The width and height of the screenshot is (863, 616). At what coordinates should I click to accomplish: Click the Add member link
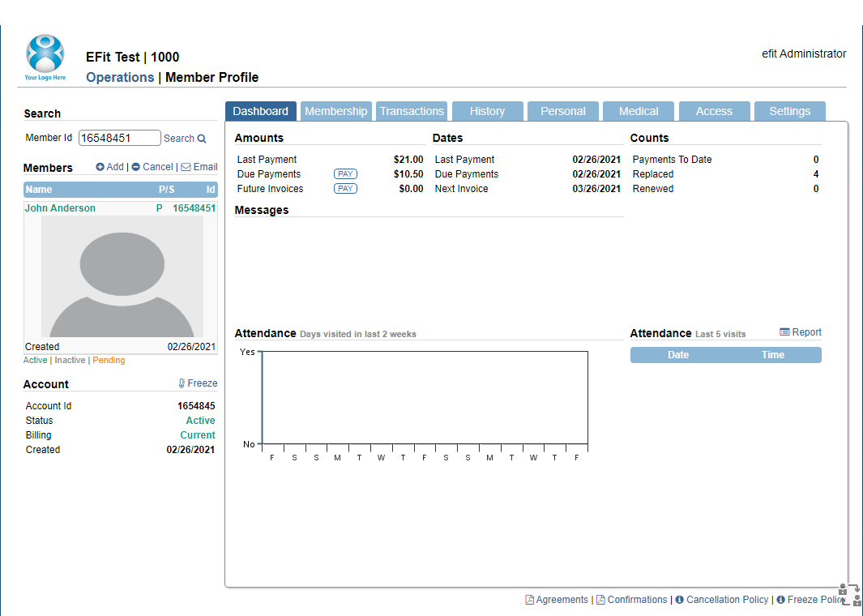[115, 167]
